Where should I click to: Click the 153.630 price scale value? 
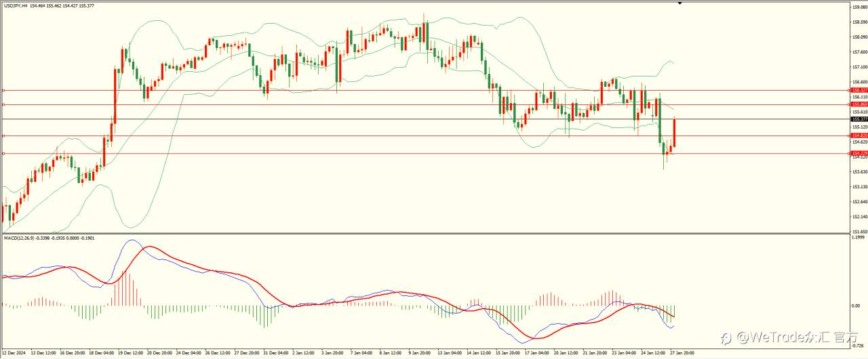coord(859,171)
